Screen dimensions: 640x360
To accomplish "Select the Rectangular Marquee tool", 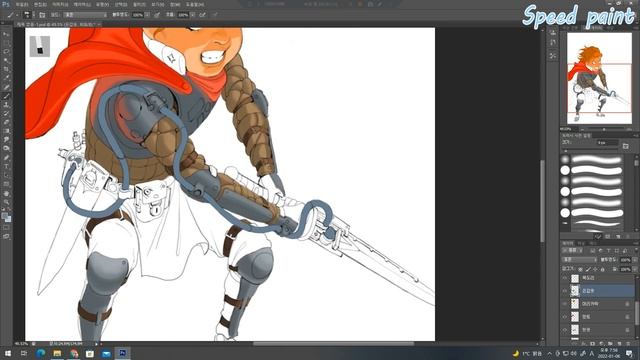I will (x=6, y=43).
